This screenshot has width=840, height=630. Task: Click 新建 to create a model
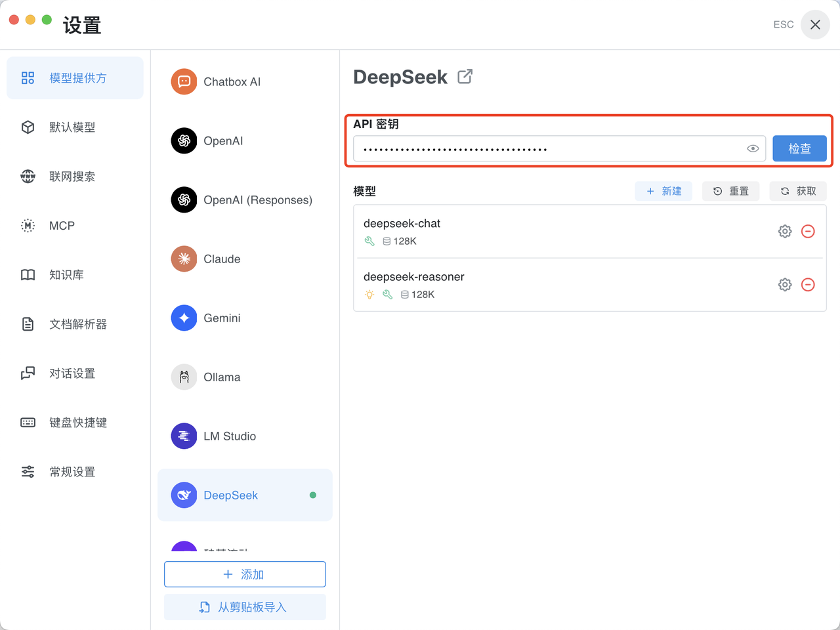663,191
